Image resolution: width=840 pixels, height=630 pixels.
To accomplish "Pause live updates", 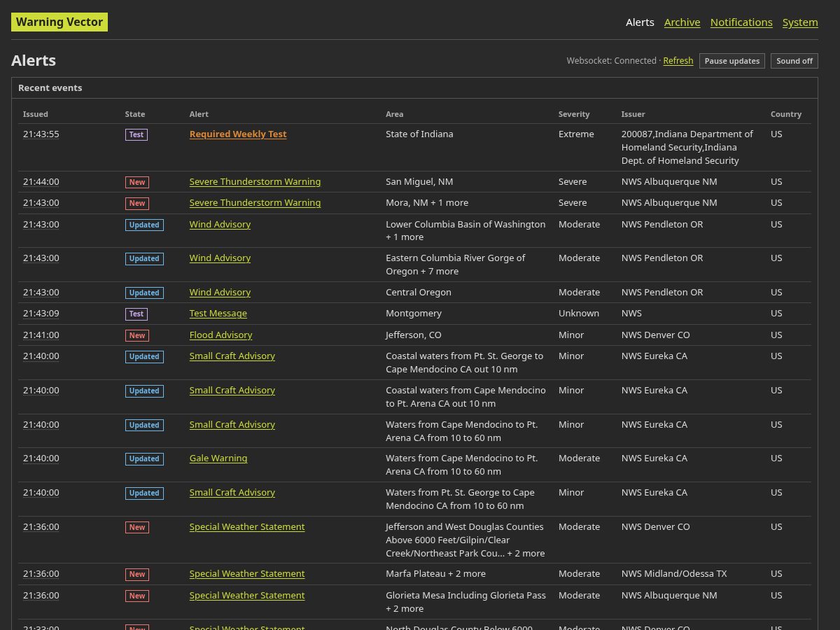I will pos(732,61).
